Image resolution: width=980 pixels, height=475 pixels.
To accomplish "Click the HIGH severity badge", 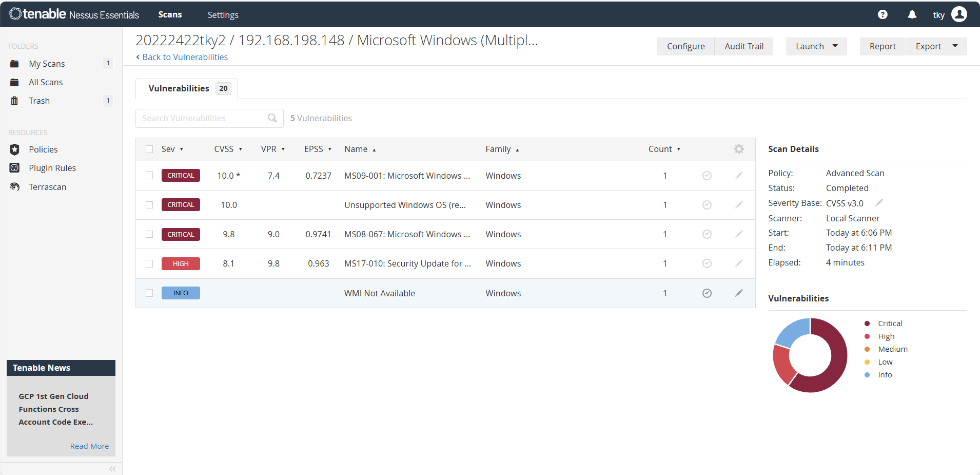I will tap(181, 263).
